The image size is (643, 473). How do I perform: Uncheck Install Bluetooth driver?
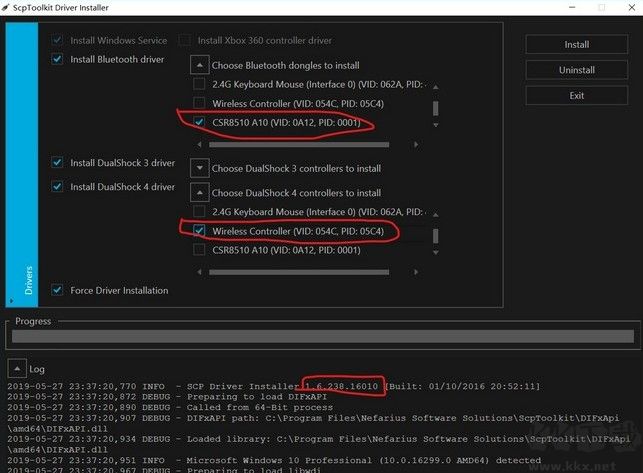point(57,59)
